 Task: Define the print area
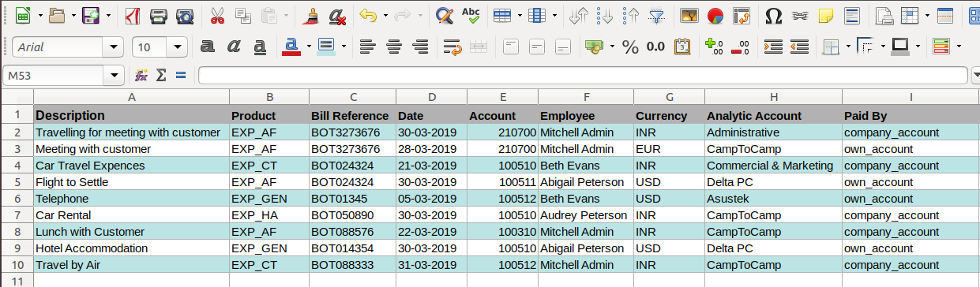pos(885,15)
